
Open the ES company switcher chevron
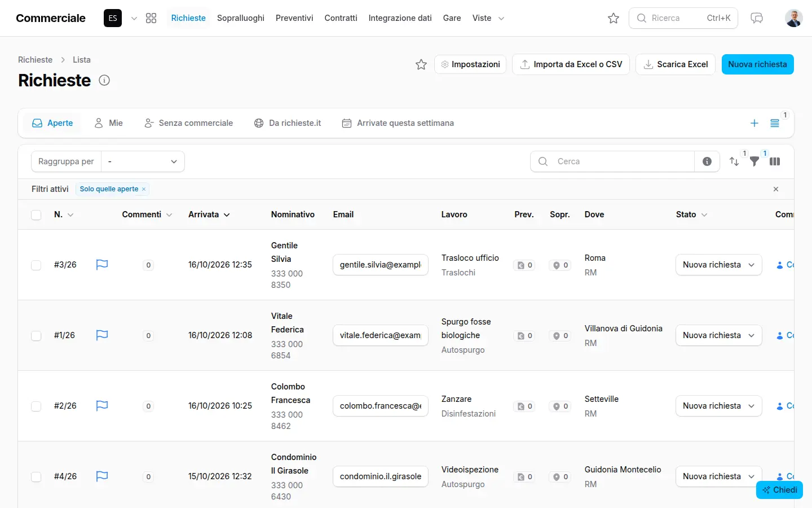pyautogui.click(x=134, y=18)
